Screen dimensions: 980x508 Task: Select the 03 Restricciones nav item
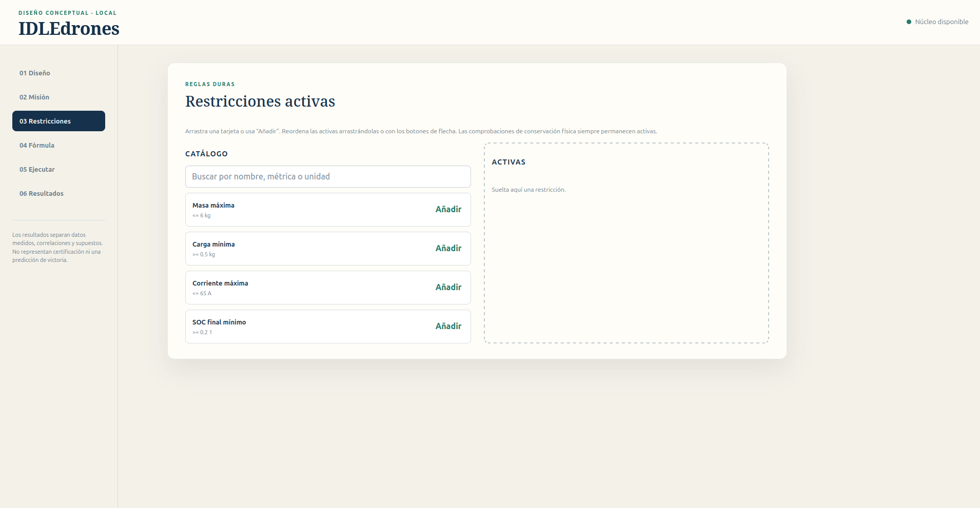coord(58,121)
